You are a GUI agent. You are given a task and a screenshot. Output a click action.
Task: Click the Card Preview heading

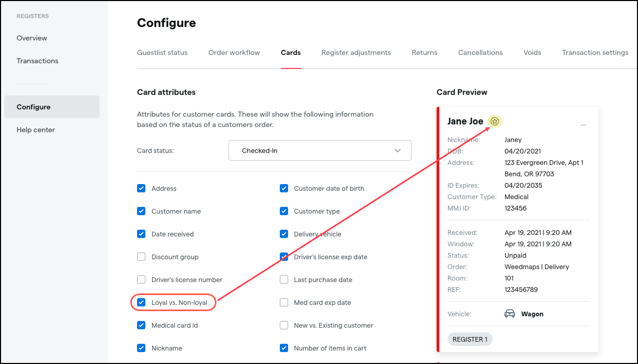[x=462, y=92]
